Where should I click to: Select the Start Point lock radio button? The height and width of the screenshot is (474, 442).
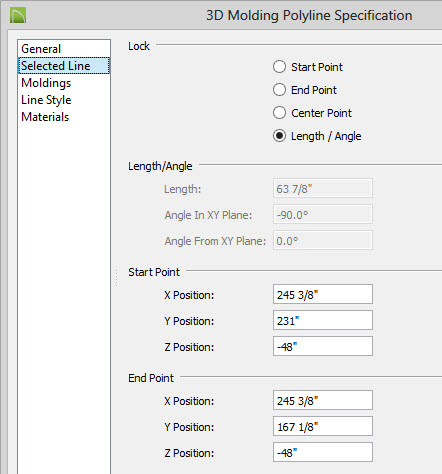coord(279,67)
